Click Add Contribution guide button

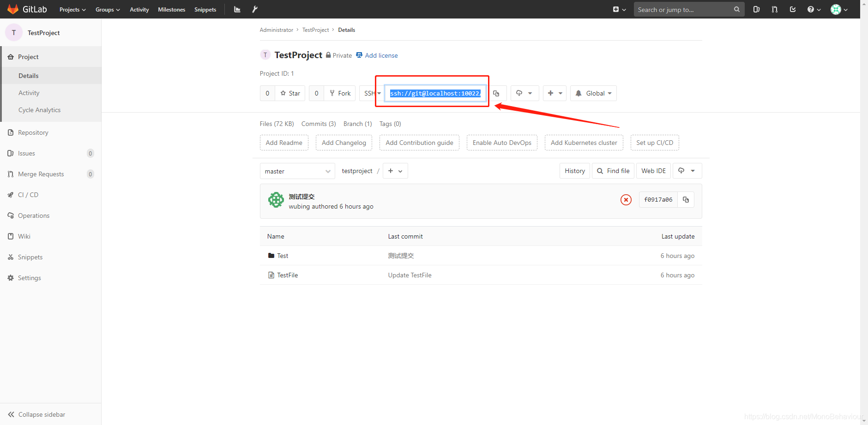click(419, 143)
